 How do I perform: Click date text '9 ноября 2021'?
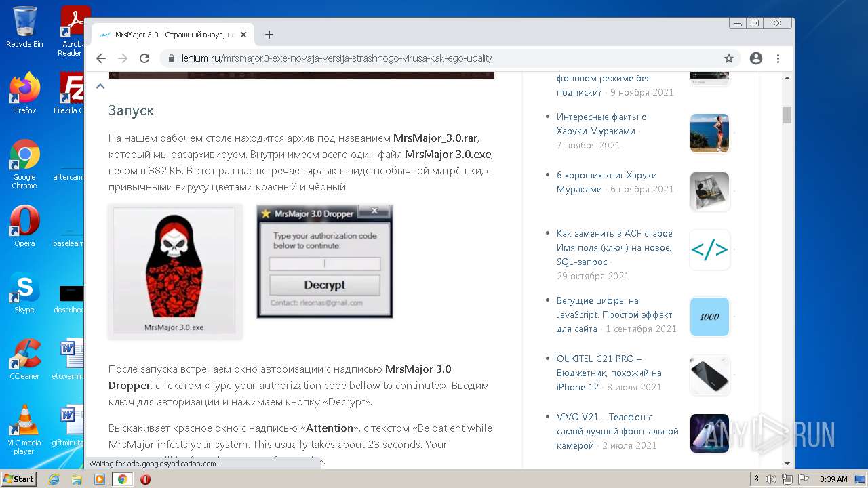click(642, 92)
